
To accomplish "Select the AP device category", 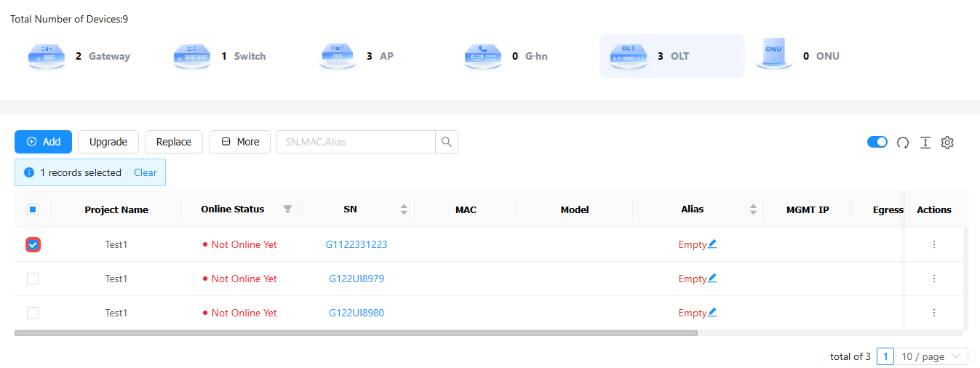I will pos(358,56).
